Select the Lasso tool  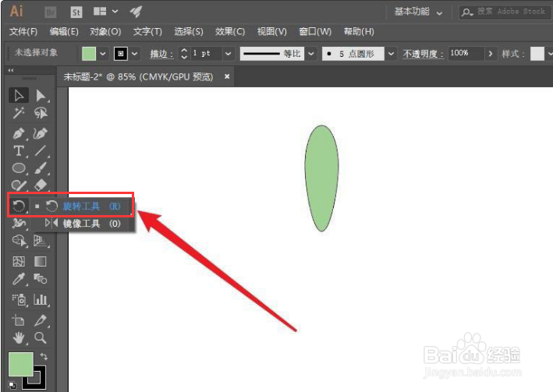tap(41, 113)
